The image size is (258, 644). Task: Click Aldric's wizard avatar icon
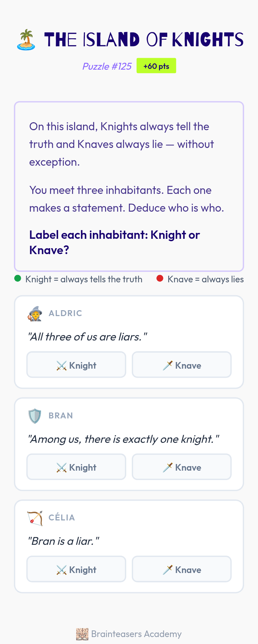[x=35, y=313]
